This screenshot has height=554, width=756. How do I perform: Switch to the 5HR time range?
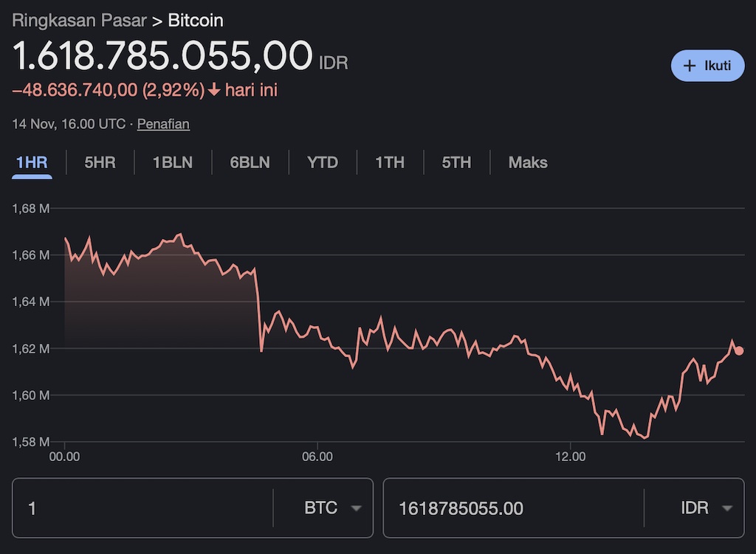click(100, 162)
